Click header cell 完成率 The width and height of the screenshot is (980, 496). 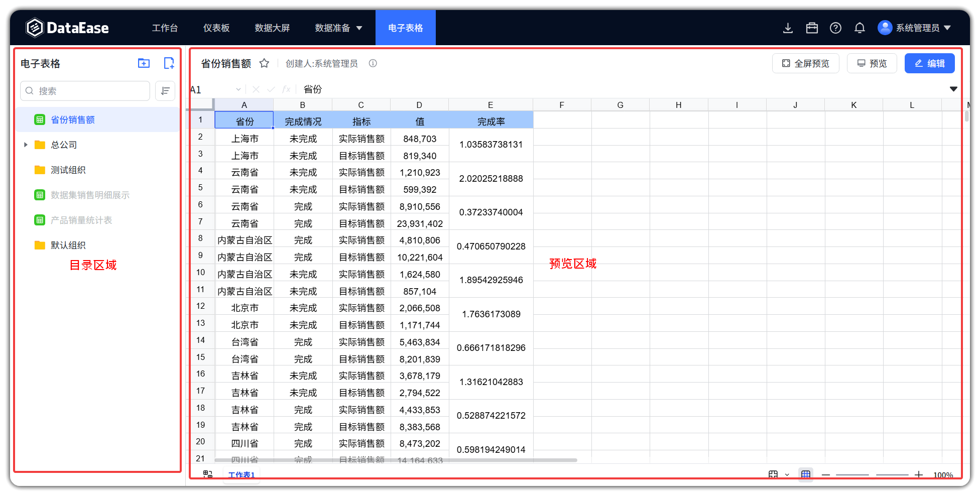tap(491, 121)
